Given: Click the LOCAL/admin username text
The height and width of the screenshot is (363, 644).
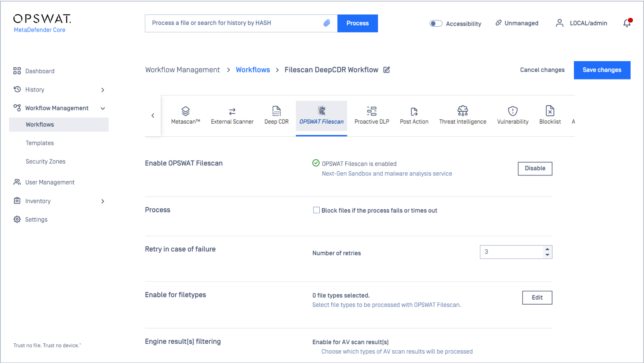Looking at the screenshot, I should 588,23.
